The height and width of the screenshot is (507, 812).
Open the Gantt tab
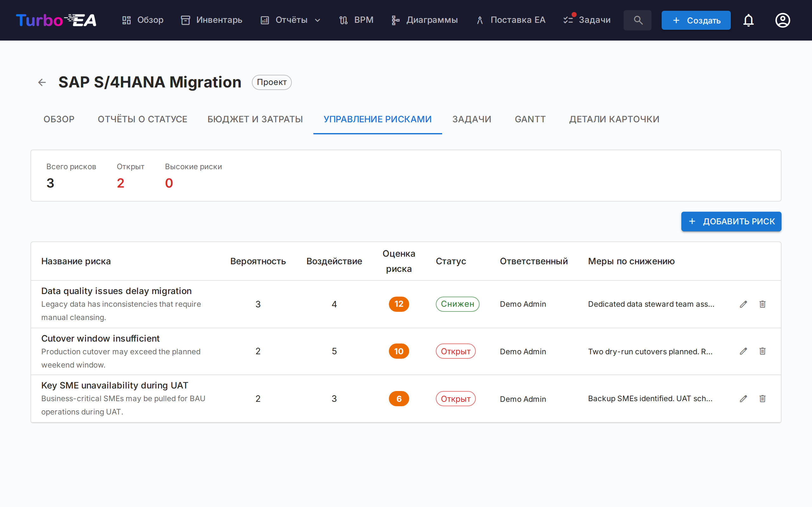tap(530, 119)
